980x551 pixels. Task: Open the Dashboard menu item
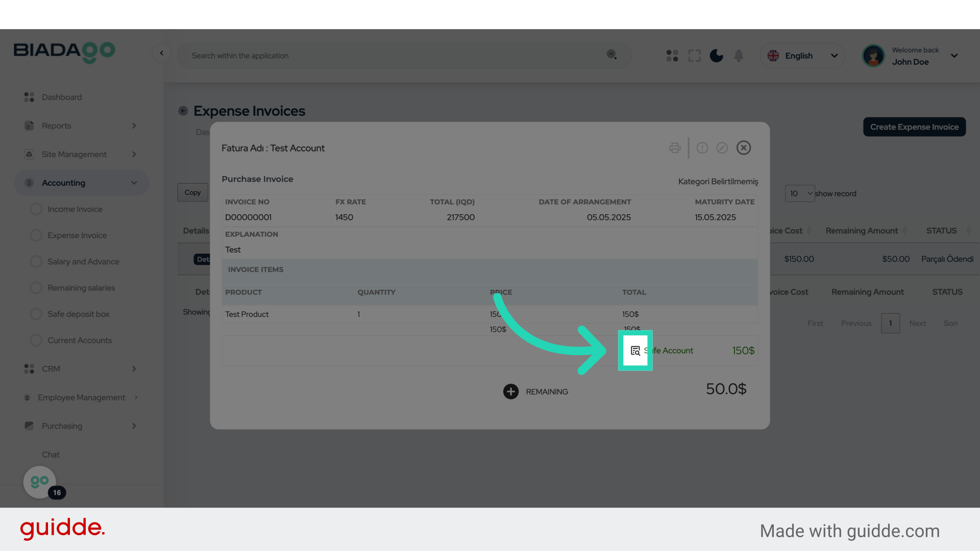click(62, 97)
